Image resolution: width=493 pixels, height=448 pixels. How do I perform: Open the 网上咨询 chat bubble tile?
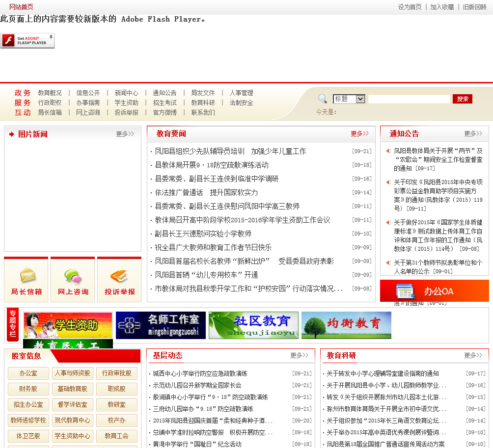click(73, 279)
